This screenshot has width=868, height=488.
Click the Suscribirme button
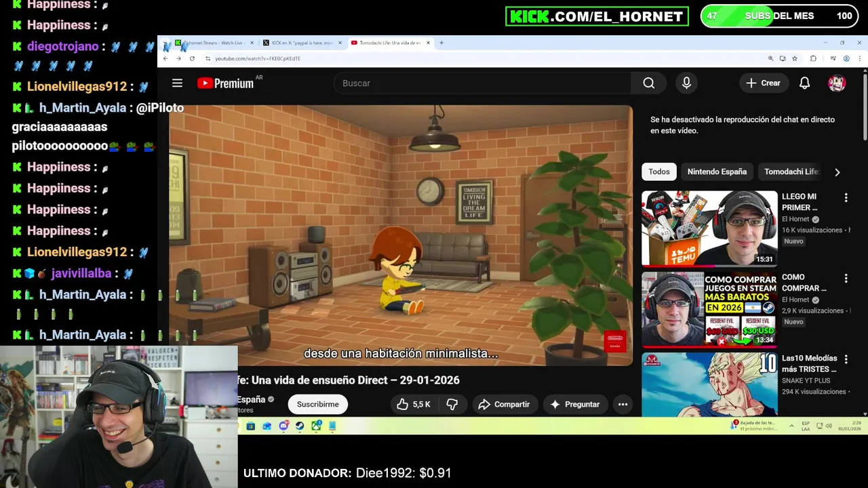point(317,404)
